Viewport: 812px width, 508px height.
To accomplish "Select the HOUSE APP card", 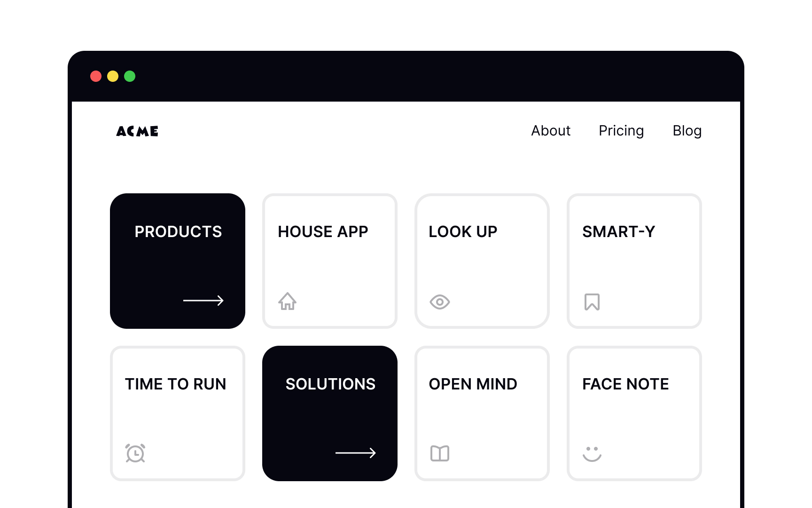I will click(330, 260).
